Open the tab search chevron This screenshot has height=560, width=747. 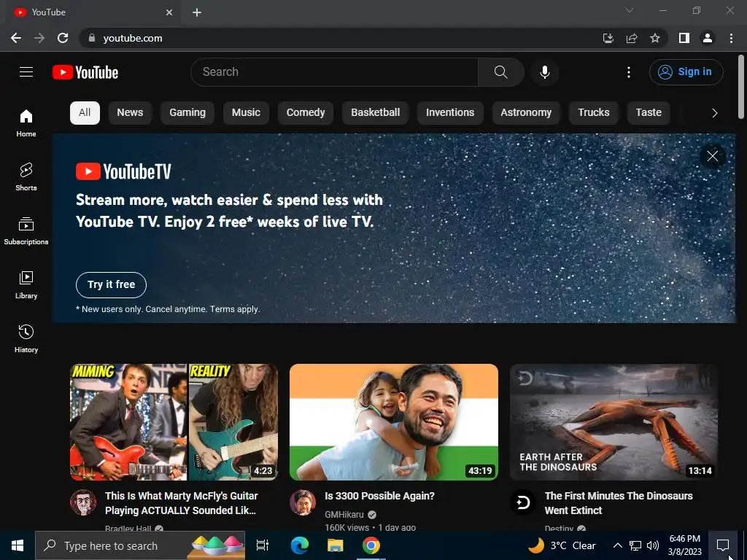(630, 10)
